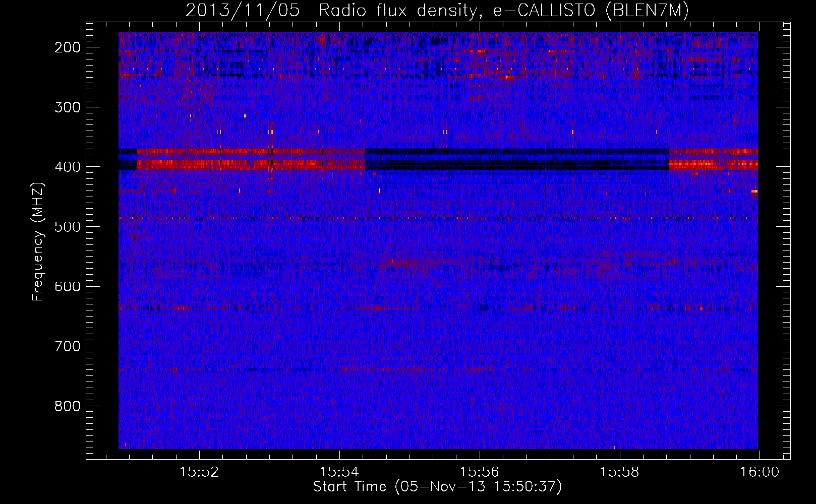Viewport: 816px width, 504px height.
Task: Click the 15:52 time tick label
Action: [199, 472]
